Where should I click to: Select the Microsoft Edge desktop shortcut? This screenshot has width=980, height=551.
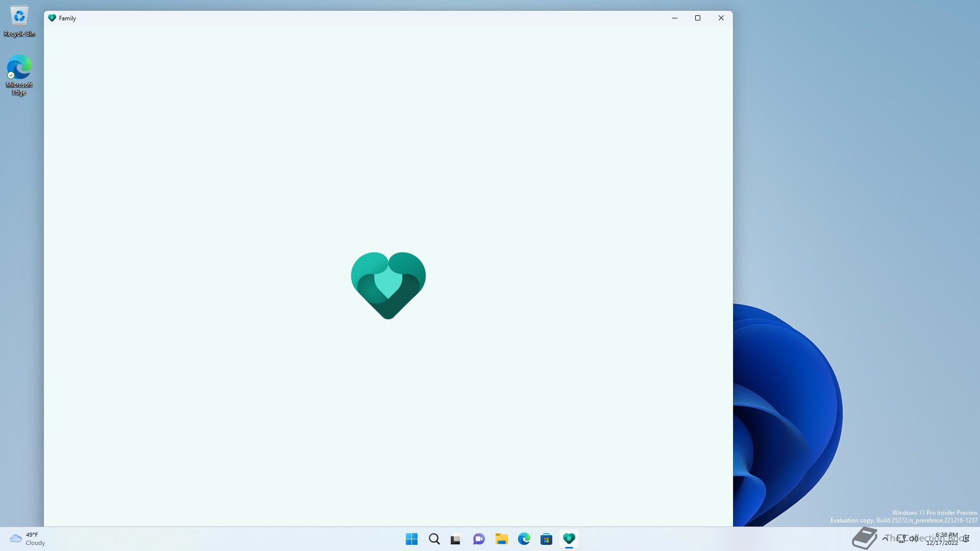pos(19,74)
